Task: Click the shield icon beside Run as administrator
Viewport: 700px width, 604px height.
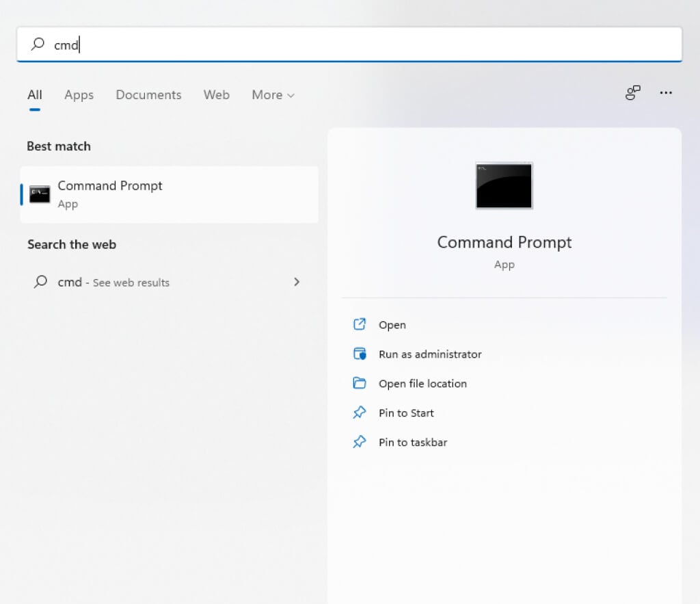Action: pos(360,354)
